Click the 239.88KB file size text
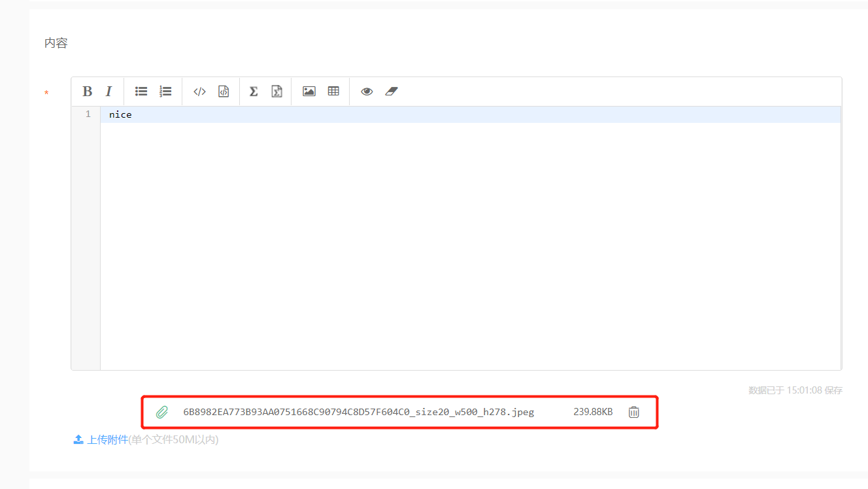The width and height of the screenshot is (868, 489). (x=593, y=412)
